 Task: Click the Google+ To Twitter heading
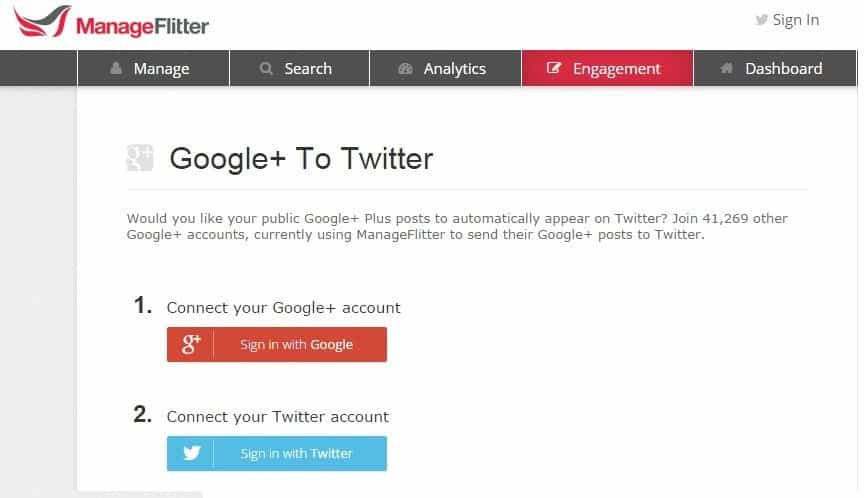(x=301, y=159)
